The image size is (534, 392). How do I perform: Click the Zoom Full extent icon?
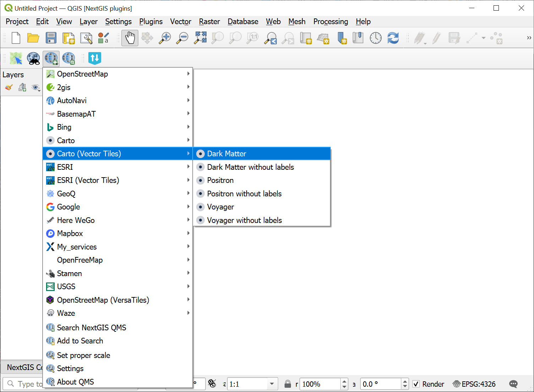coord(200,38)
